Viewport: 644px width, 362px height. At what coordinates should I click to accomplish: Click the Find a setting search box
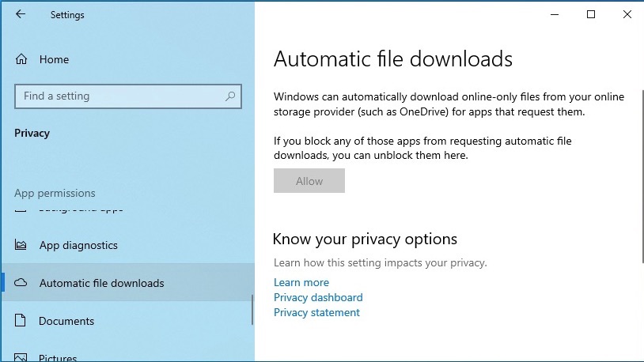(x=127, y=96)
